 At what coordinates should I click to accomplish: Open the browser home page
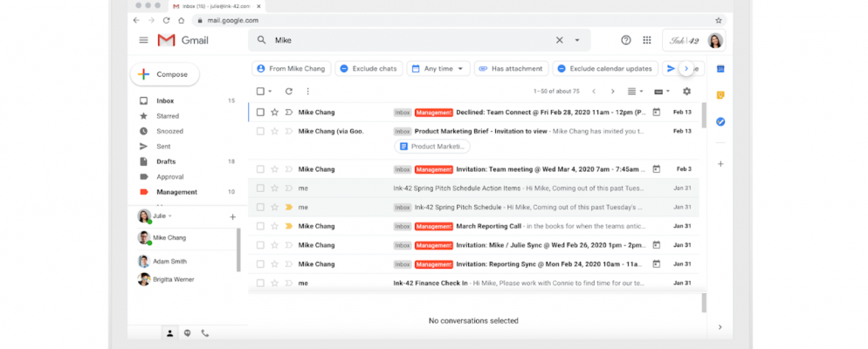181,20
